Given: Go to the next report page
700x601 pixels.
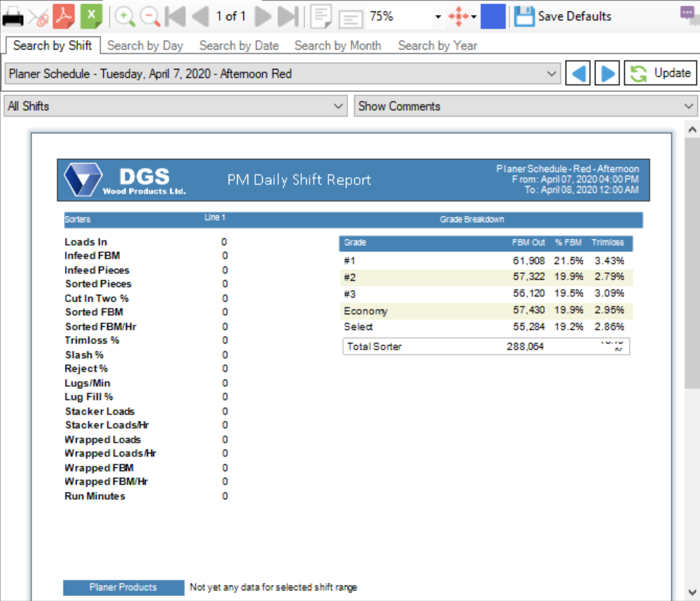Looking at the screenshot, I should [x=263, y=15].
